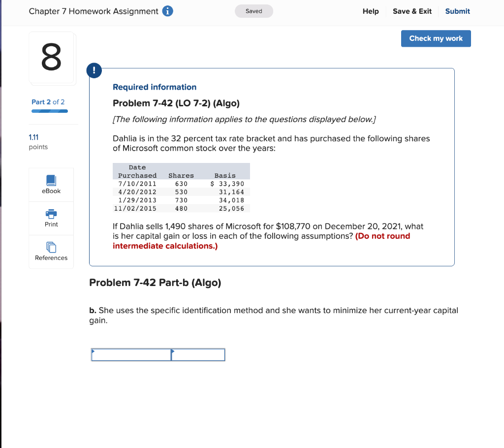Image resolution: width=504 pixels, height=448 pixels.
Task: Click the Part 2 of 2 label
Action: pyautogui.click(x=48, y=102)
